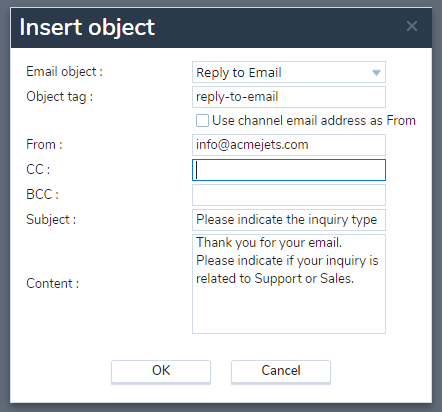Click the From field with info@acmejets.com
This screenshot has height=412, width=442.
[289, 145]
